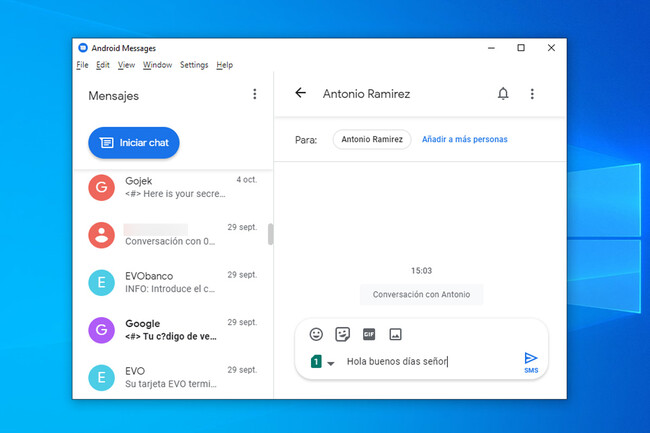Click Iniciar chat button
The height and width of the screenshot is (433, 650).
click(x=133, y=143)
